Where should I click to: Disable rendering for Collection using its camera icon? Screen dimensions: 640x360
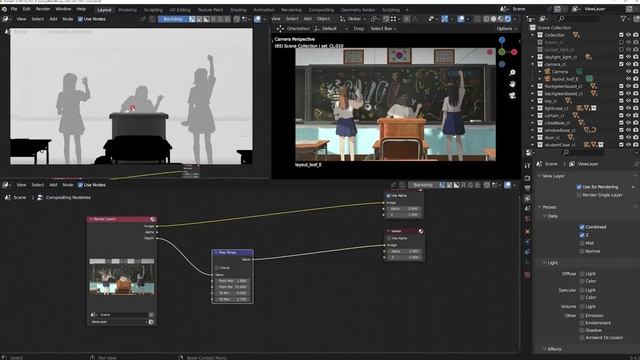point(636,35)
